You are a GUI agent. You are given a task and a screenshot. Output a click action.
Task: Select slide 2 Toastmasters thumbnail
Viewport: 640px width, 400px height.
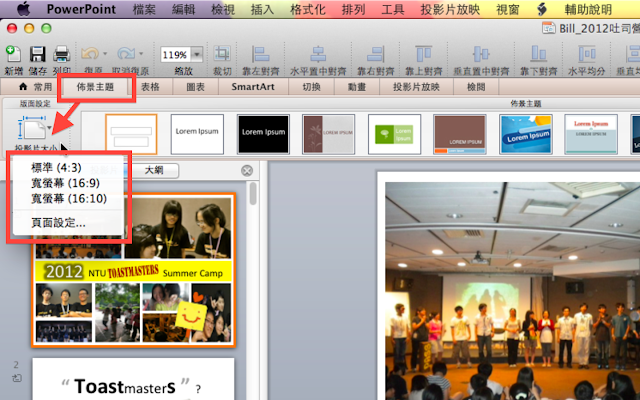(x=133, y=379)
